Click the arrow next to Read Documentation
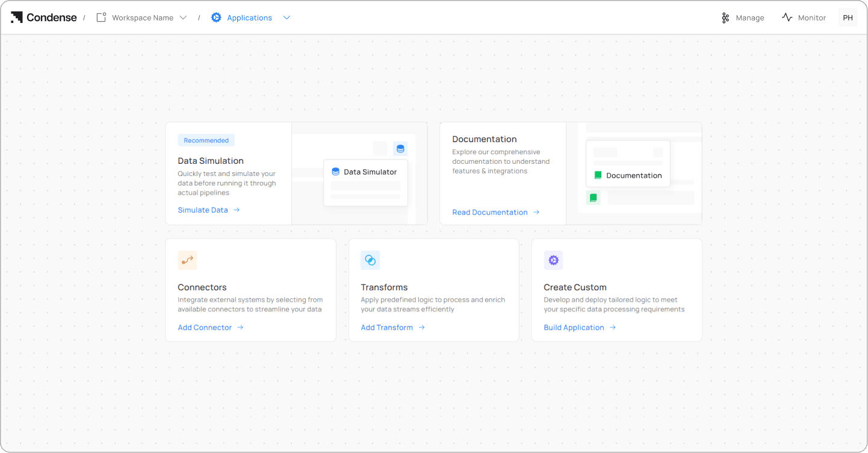The width and height of the screenshot is (868, 453). pyautogui.click(x=536, y=213)
